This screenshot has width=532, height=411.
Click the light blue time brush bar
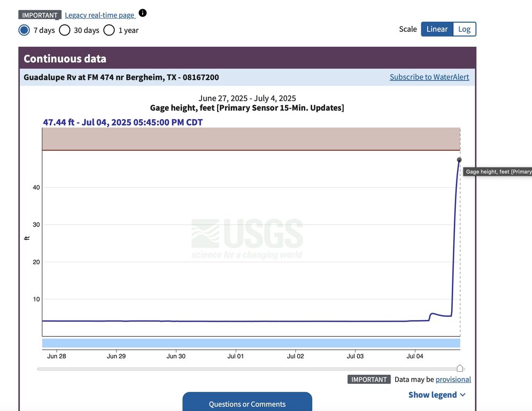click(251, 343)
